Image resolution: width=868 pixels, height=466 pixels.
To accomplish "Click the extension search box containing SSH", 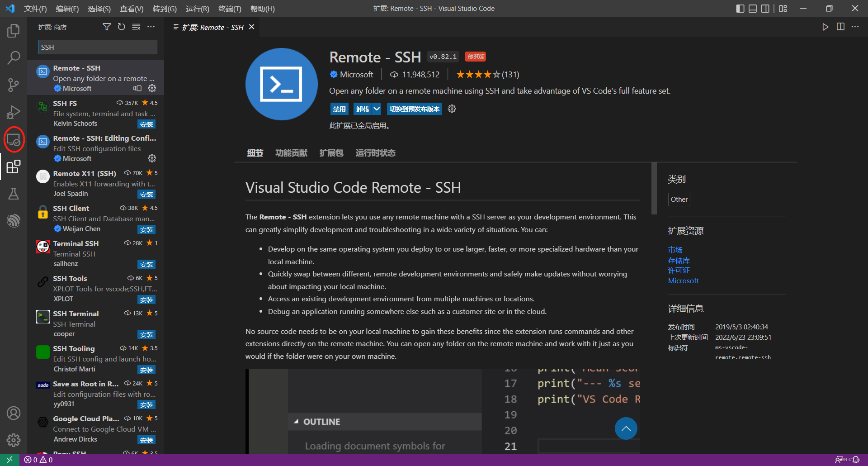I will point(98,47).
